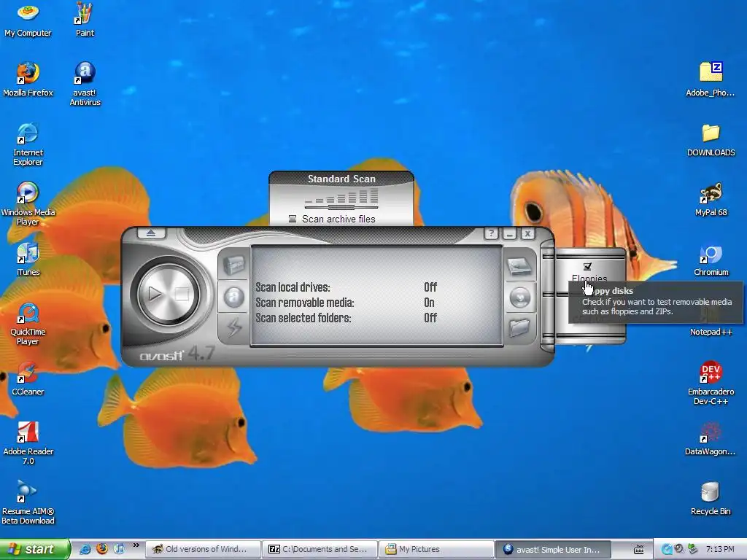The width and height of the screenshot is (747, 560).
Task: Select the iTunes desktop icon
Action: coord(28,259)
